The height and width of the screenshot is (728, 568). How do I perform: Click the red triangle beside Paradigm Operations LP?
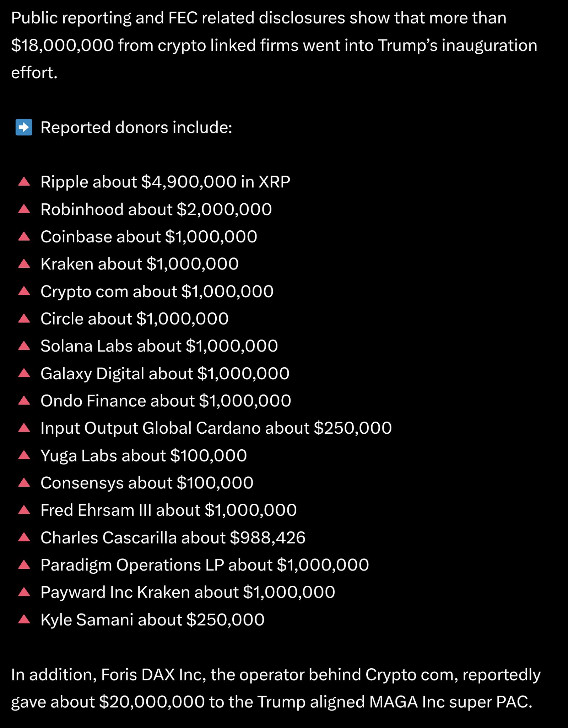pos(24,565)
